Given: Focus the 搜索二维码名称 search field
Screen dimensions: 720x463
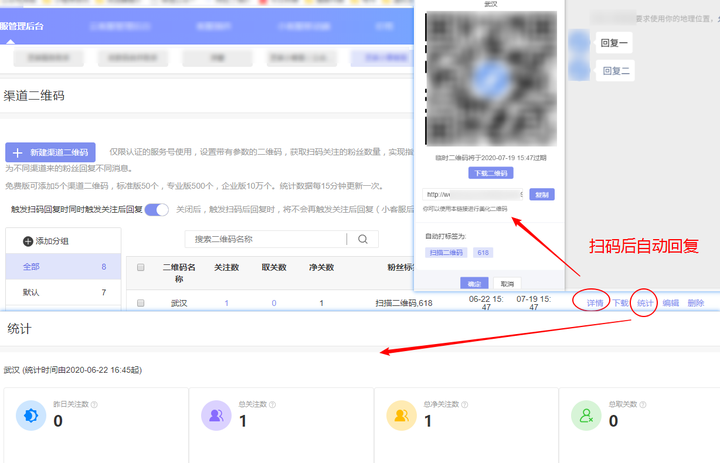Looking at the screenshot, I should coord(266,239).
